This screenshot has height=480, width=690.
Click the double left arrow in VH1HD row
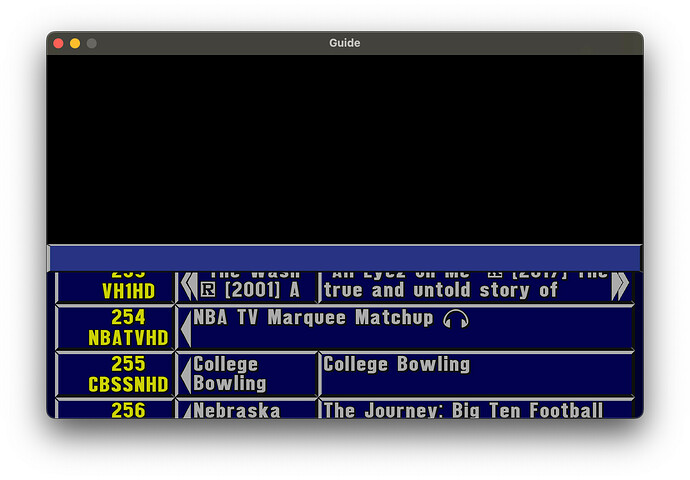pyautogui.click(x=188, y=288)
